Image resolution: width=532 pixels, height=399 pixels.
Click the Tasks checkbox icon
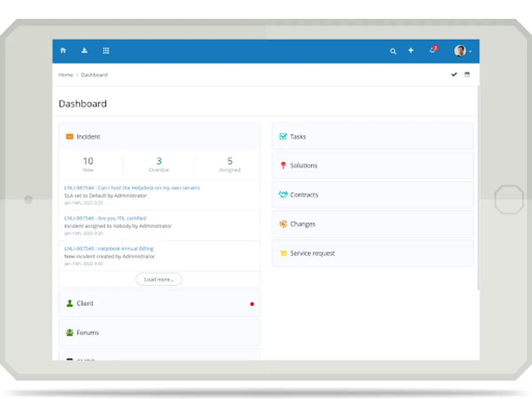coord(283,137)
